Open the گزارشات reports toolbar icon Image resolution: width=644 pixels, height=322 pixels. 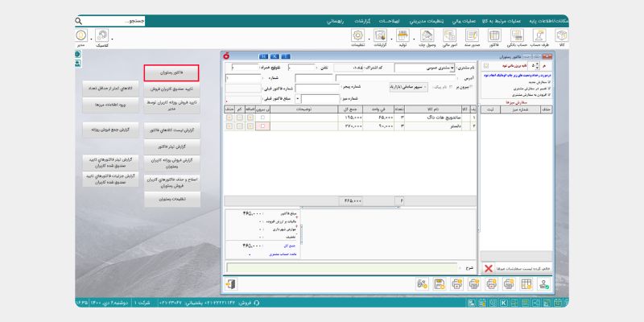tap(380, 35)
